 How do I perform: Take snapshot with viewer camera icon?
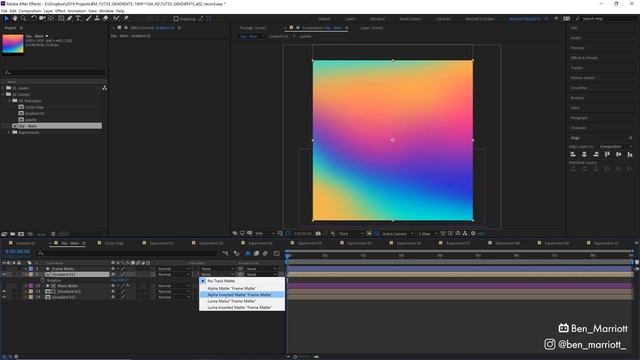pos(318,233)
